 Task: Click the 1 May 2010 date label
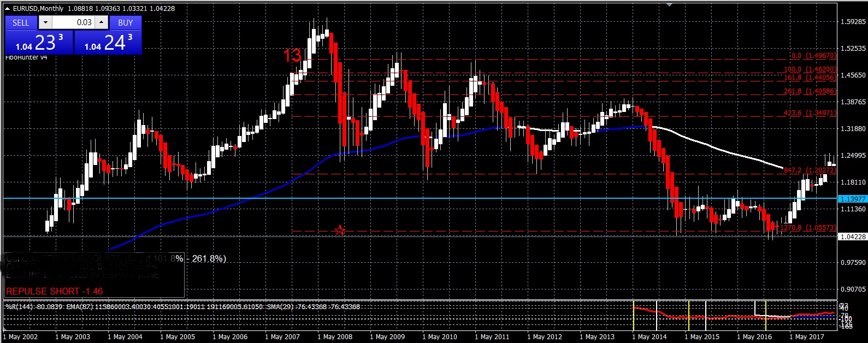pyautogui.click(x=440, y=337)
